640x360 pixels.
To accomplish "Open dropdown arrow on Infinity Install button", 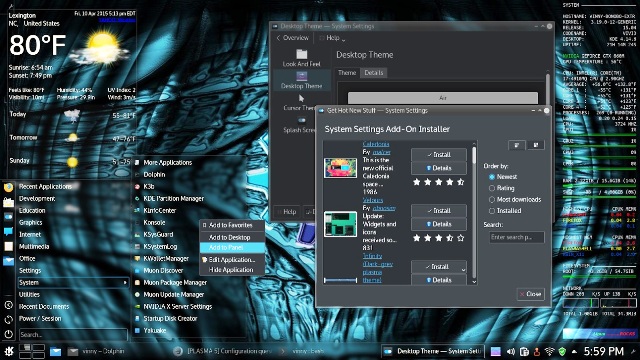I will (x=463, y=269).
